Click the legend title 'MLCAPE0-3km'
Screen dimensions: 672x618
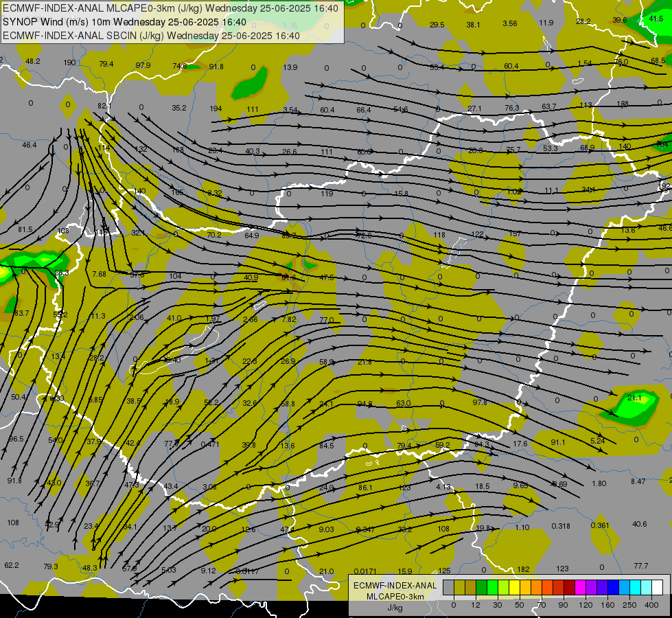point(395,597)
